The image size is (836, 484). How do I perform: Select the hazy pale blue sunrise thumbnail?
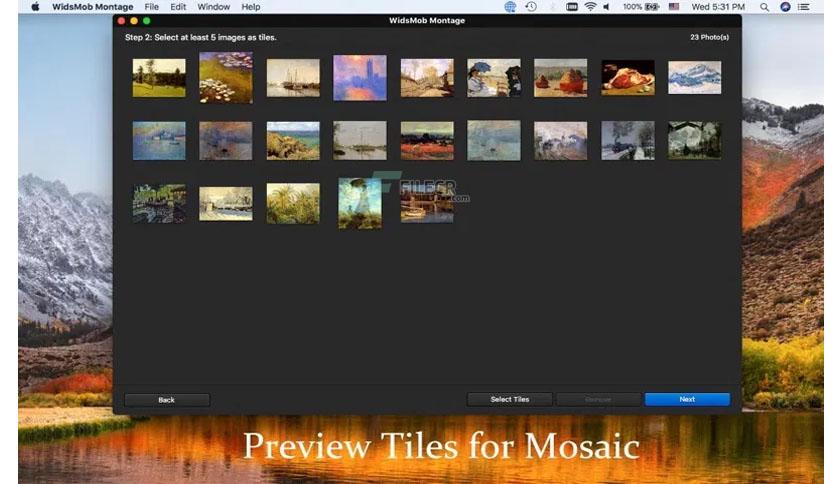click(x=494, y=141)
